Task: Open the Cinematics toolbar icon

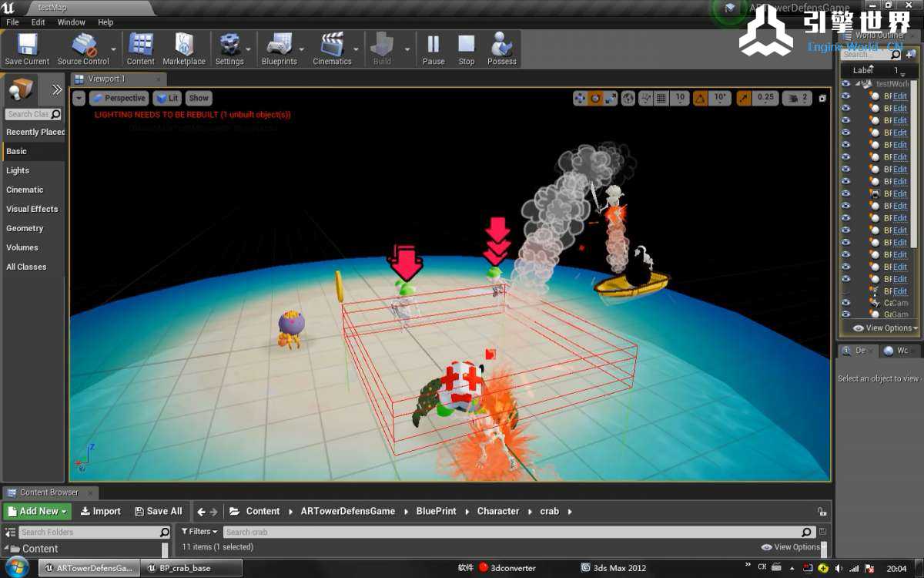Action: [x=332, y=49]
